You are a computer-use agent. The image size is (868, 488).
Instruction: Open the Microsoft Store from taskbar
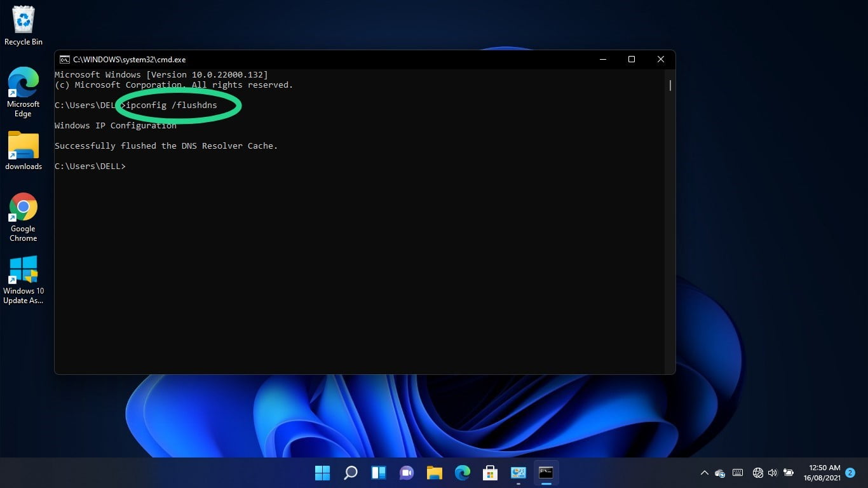click(x=490, y=473)
